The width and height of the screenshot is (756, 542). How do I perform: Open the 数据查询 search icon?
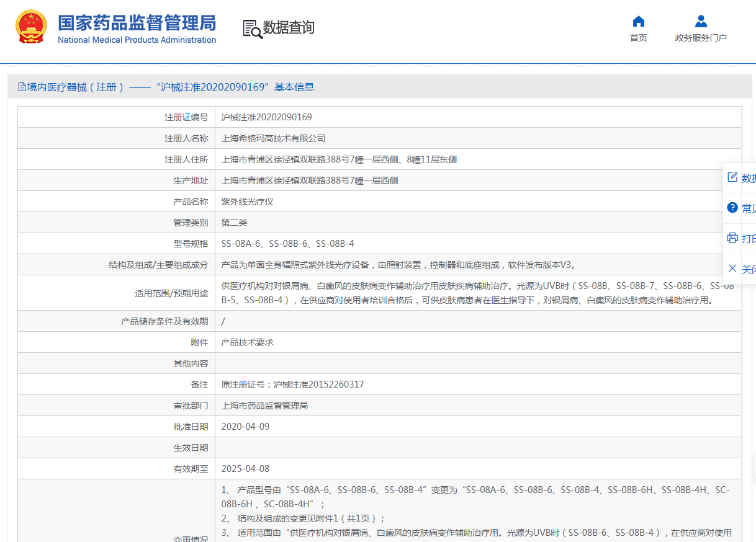pyautogui.click(x=252, y=29)
